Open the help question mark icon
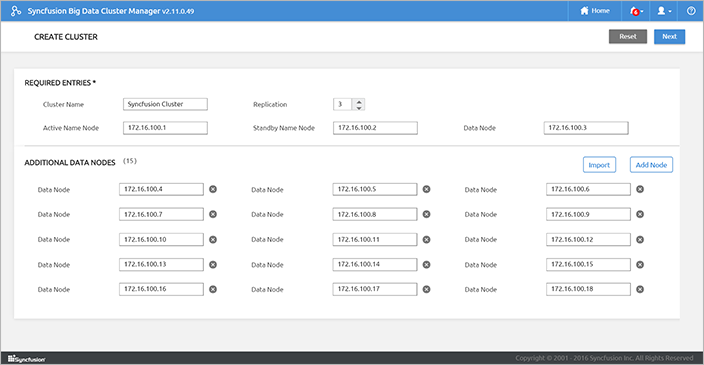 pos(691,11)
